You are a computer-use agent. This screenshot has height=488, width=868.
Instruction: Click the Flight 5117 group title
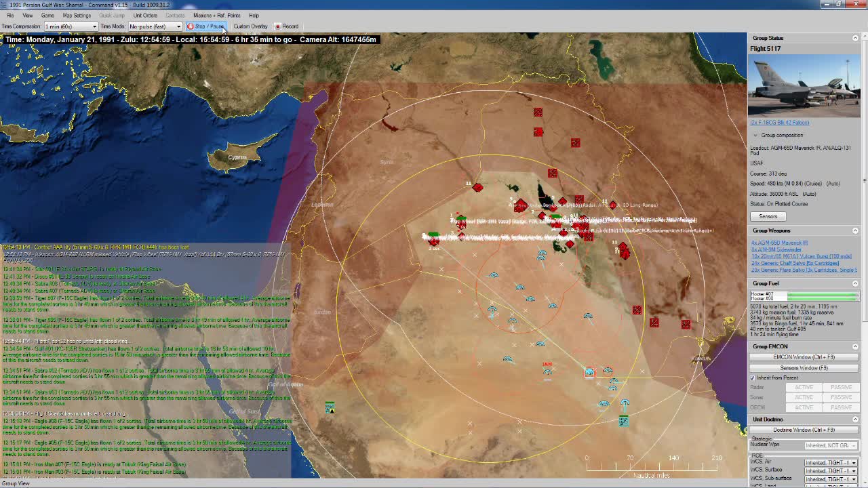(765, 49)
